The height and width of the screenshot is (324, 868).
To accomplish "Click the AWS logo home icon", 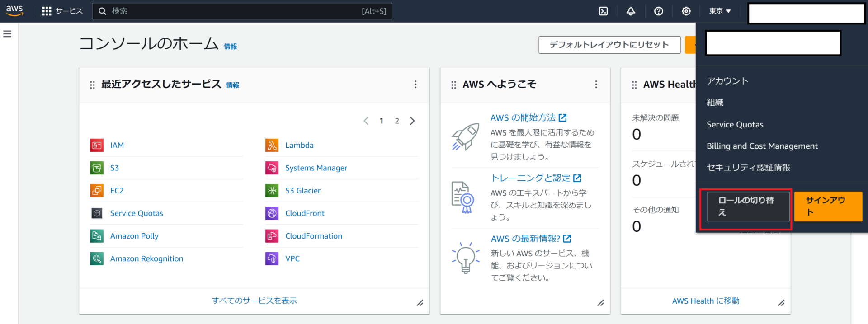I will point(14,10).
